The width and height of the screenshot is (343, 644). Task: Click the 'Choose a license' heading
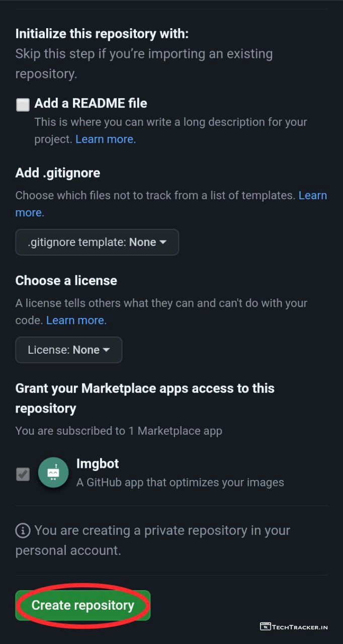coord(66,280)
